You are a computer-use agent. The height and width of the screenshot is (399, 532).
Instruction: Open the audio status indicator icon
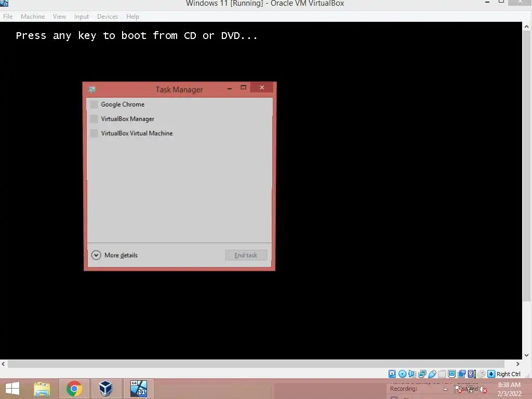point(412,374)
